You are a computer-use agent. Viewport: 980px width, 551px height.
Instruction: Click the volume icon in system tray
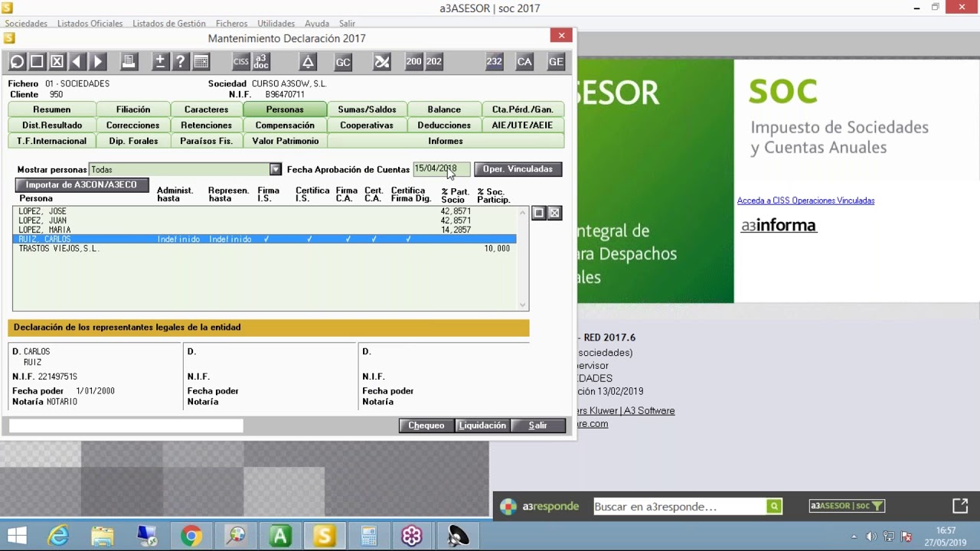(871, 536)
